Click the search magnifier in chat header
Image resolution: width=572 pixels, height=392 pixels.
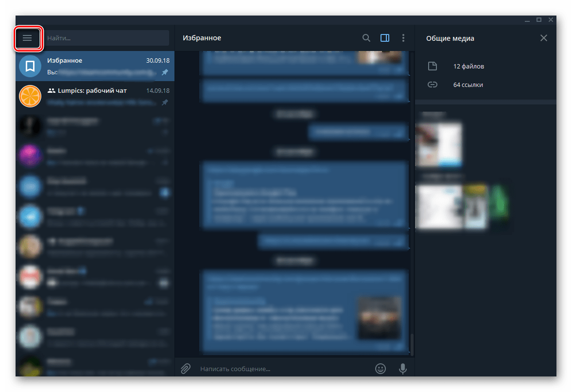coord(366,38)
